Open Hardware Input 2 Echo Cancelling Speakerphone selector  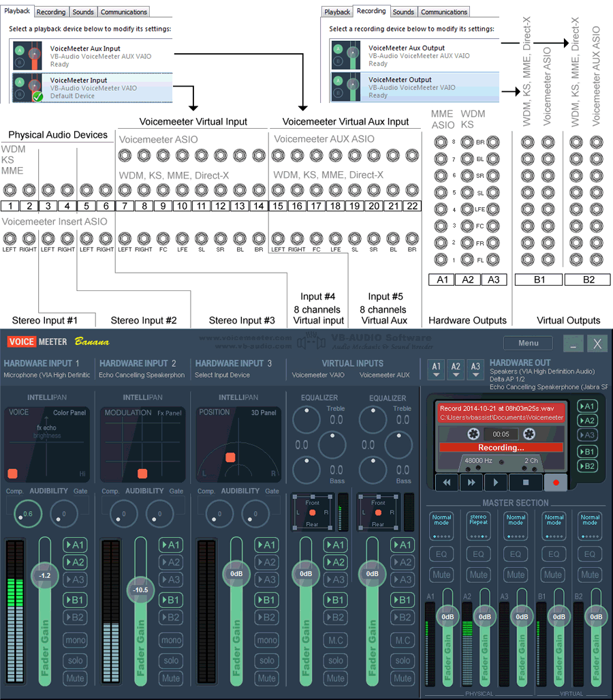(x=142, y=375)
